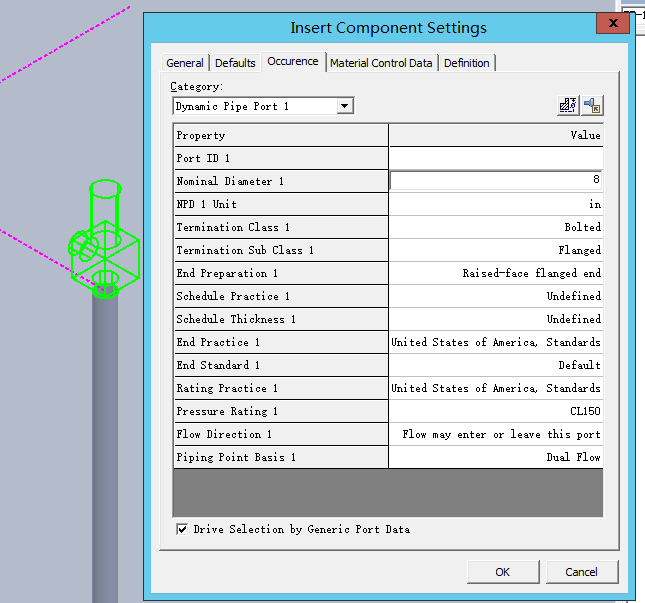The height and width of the screenshot is (603, 645).
Task: Click the OK button
Action: click(x=503, y=572)
